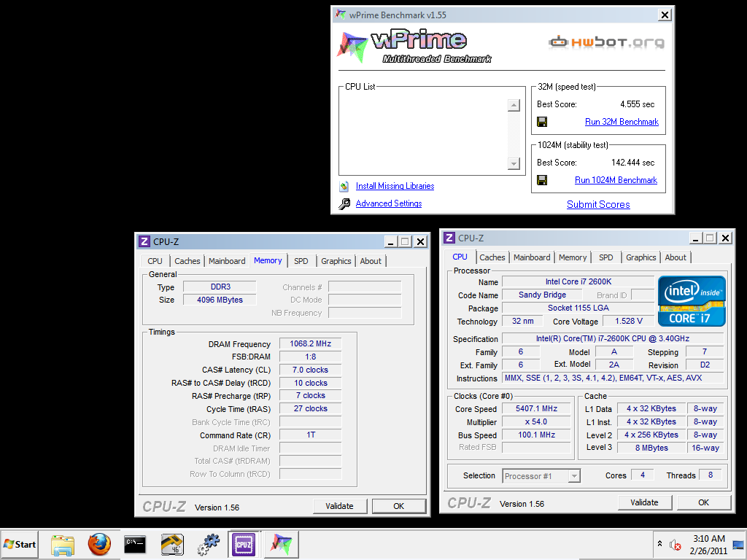Open Windows Explorer from the taskbar
Viewport: 747px width, 560px height.
click(63, 544)
